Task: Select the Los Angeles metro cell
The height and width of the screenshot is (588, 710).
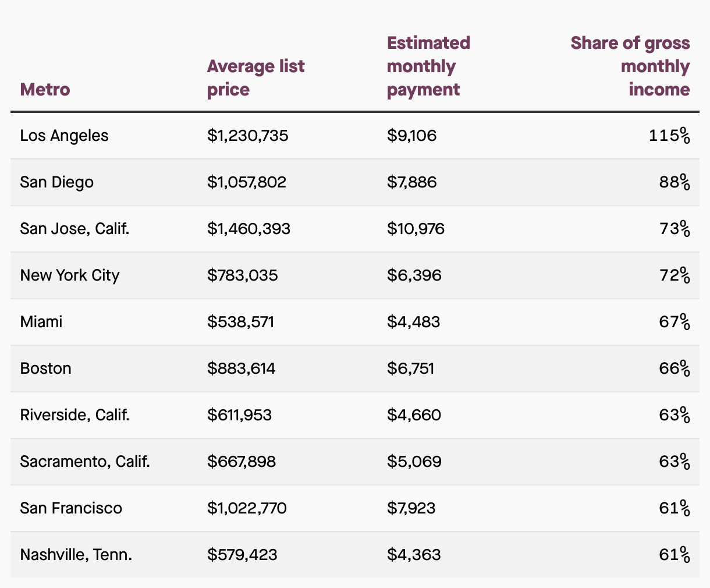Action: (64, 136)
